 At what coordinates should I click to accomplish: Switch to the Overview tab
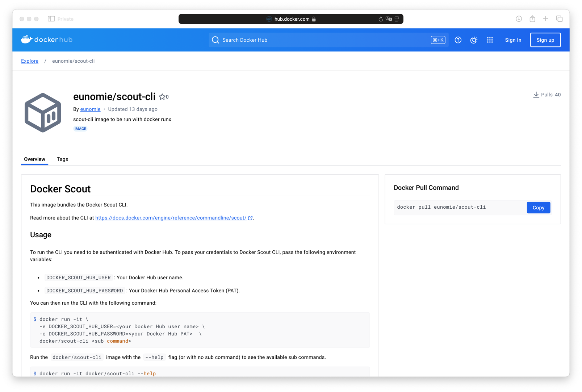(x=35, y=159)
